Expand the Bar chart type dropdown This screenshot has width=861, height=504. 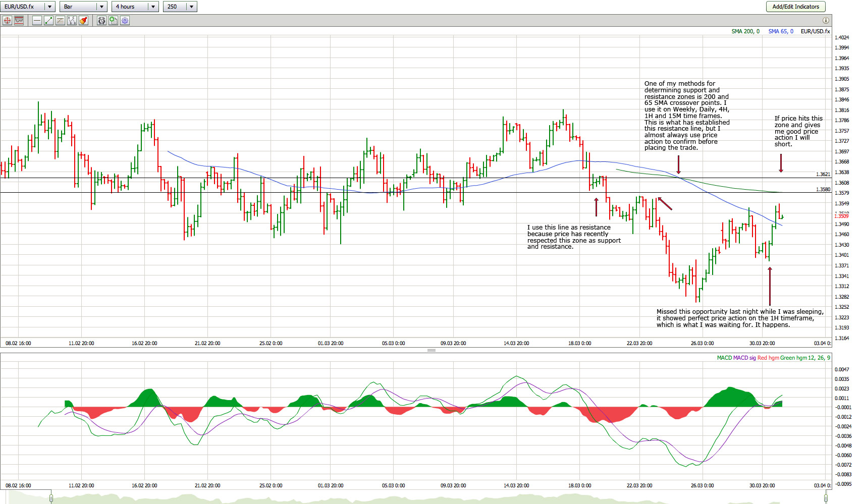tap(101, 7)
